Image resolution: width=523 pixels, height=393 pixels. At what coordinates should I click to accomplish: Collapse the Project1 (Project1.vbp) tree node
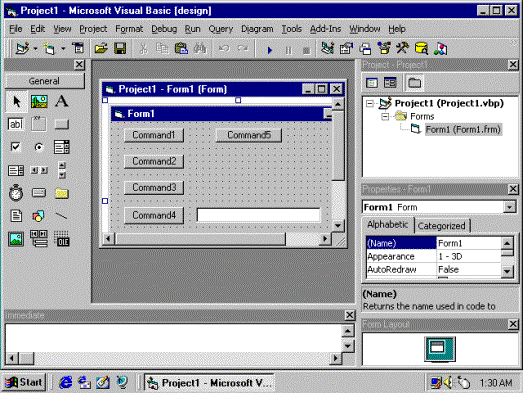(370, 103)
